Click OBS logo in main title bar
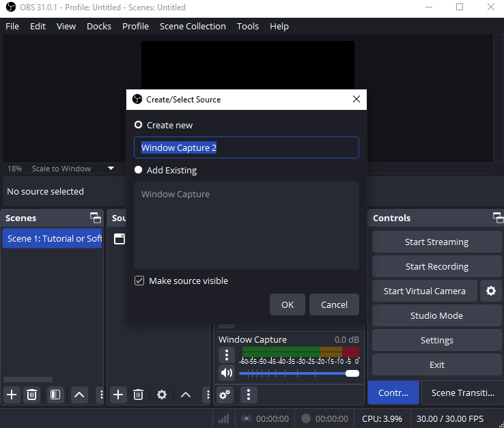Screen dimensions: 504x428 click(x=11, y=7)
